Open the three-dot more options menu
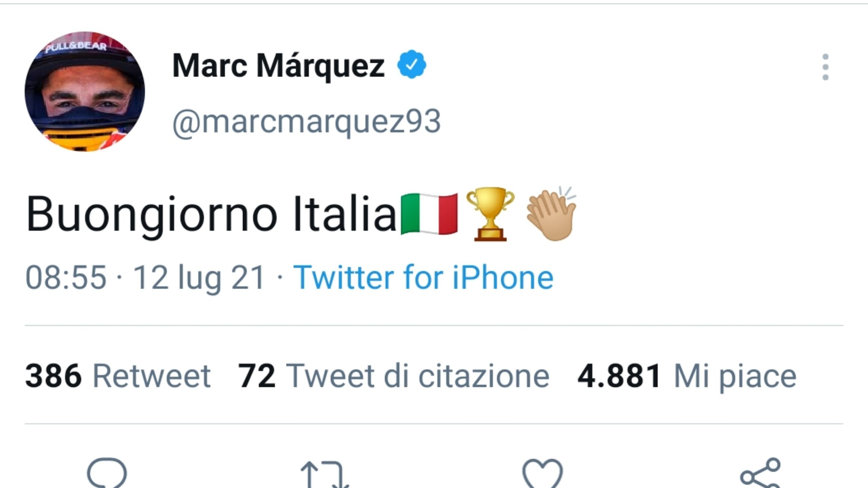Image resolution: width=868 pixels, height=488 pixels. (x=825, y=67)
